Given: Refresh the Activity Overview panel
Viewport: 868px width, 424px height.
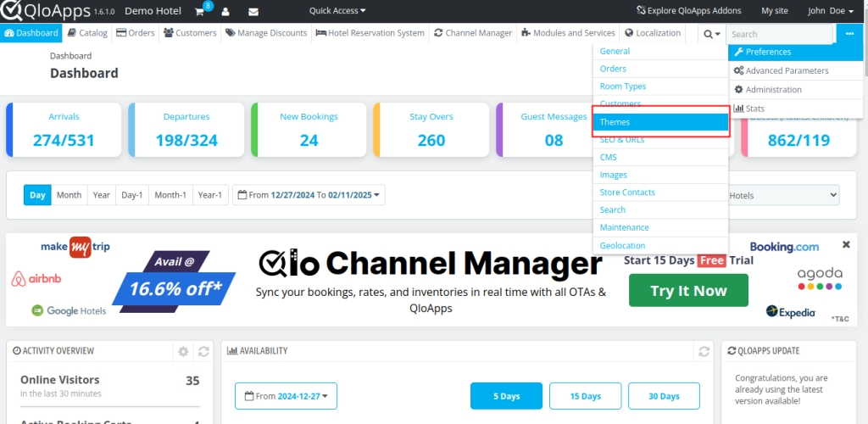Looking at the screenshot, I should tap(203, 351).
